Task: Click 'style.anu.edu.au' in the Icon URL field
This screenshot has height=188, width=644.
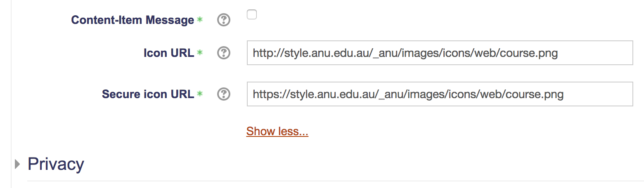Action: point(317,53)
